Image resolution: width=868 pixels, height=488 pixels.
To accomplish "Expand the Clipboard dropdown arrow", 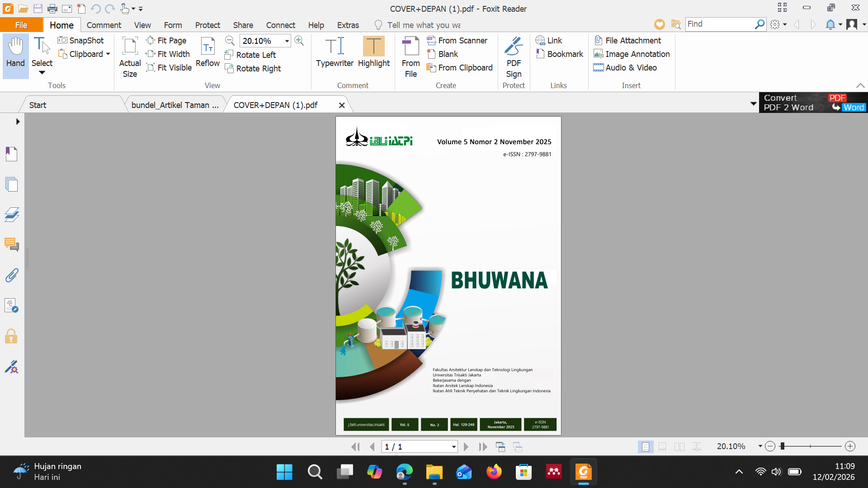I will coord(108,54).
